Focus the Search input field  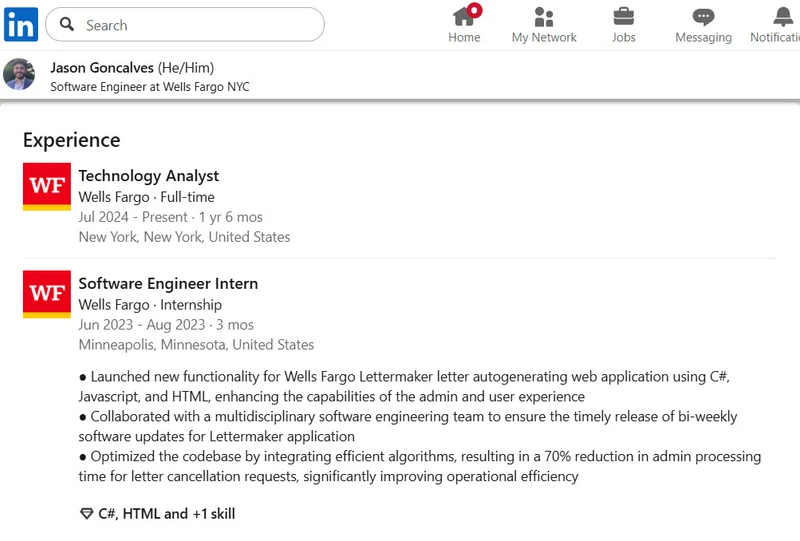click(185, 24)
